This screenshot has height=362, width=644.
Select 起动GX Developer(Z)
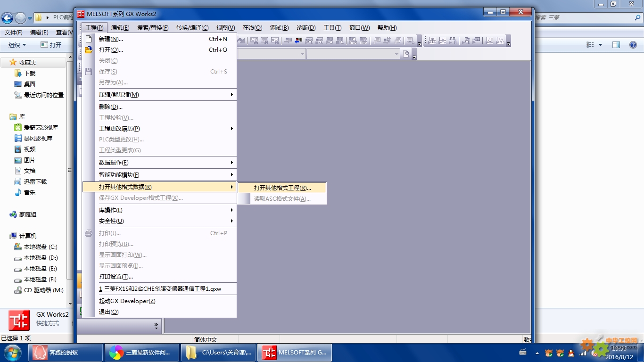pos(159,301)
